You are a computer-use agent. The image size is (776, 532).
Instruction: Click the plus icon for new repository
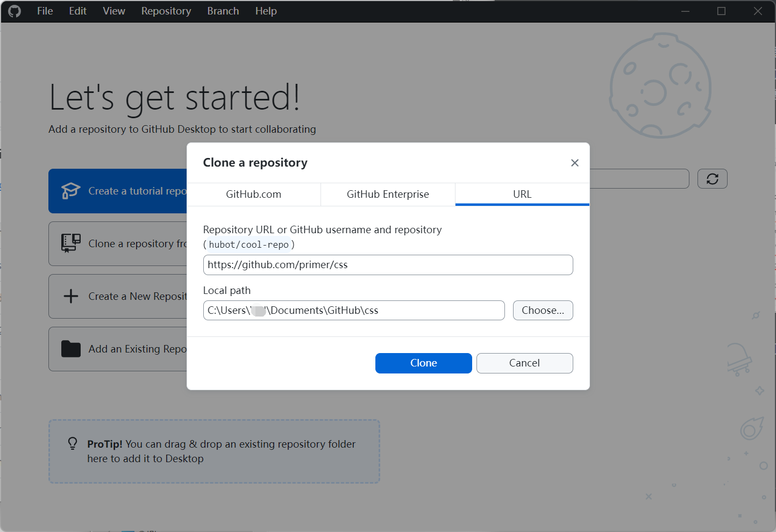pyautogui.click(x=71, y=296)
